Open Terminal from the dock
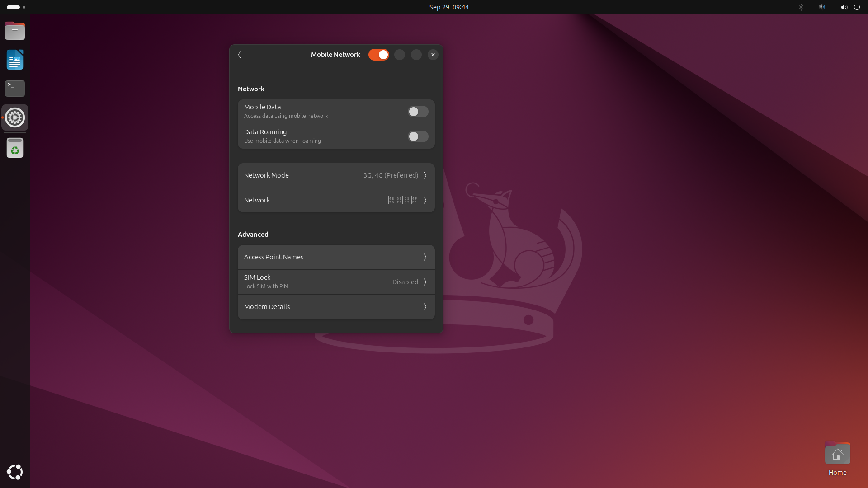 [x=15, y=88]
